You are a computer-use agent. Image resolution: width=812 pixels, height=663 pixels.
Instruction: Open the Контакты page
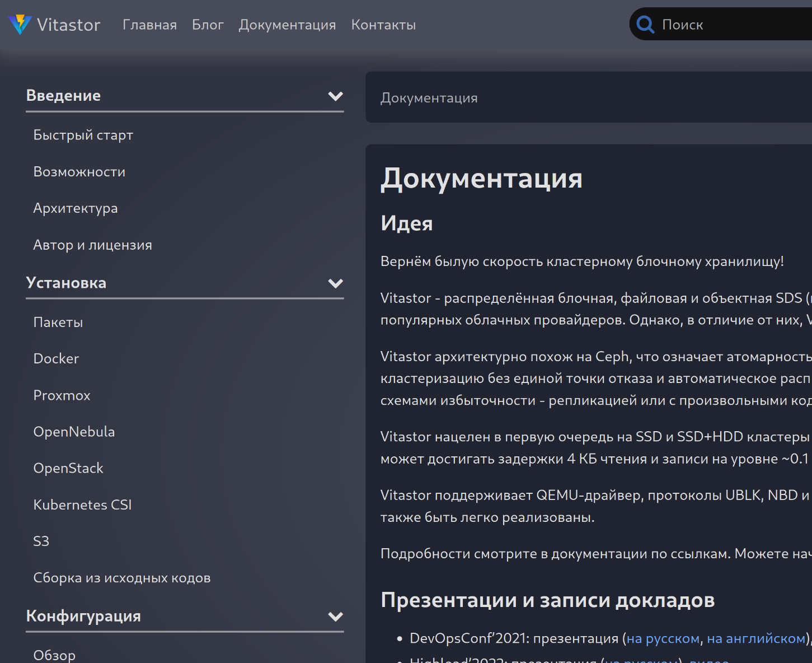click(383, 25)
